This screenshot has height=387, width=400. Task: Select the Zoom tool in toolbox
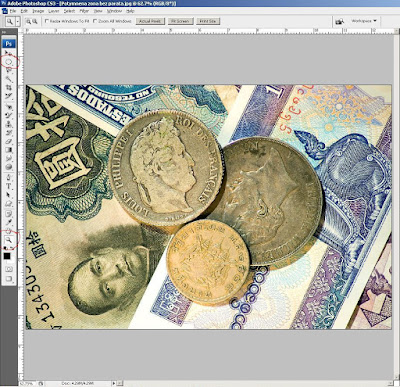point(9,240)
